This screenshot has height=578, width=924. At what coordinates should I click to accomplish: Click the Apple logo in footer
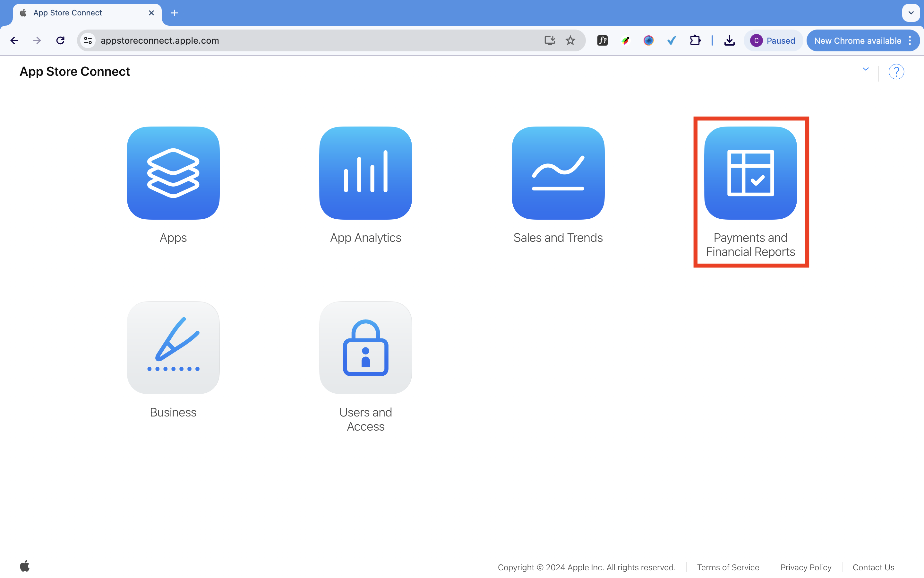(25, 566)
